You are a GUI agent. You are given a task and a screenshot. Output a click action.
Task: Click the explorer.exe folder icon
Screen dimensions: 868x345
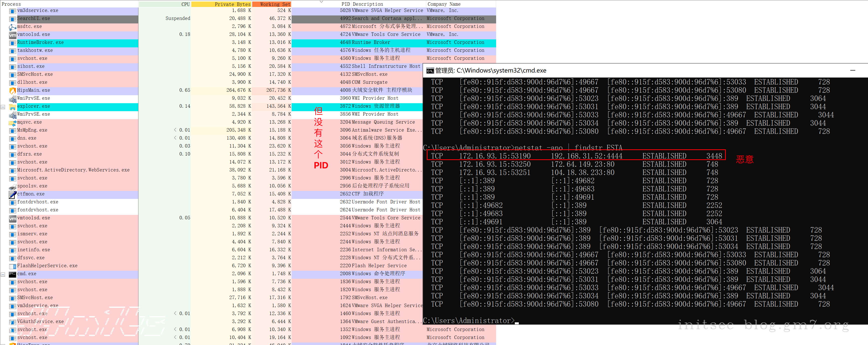(12, 107)
